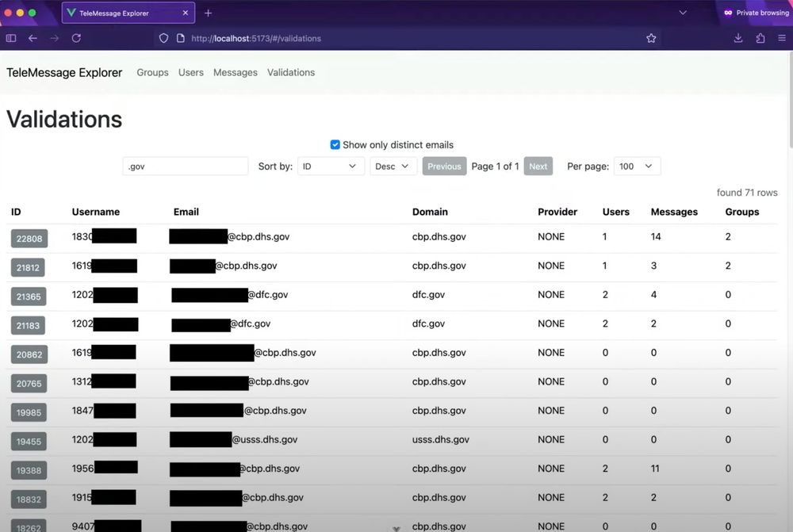Click the Next page button

coord(538,166)
